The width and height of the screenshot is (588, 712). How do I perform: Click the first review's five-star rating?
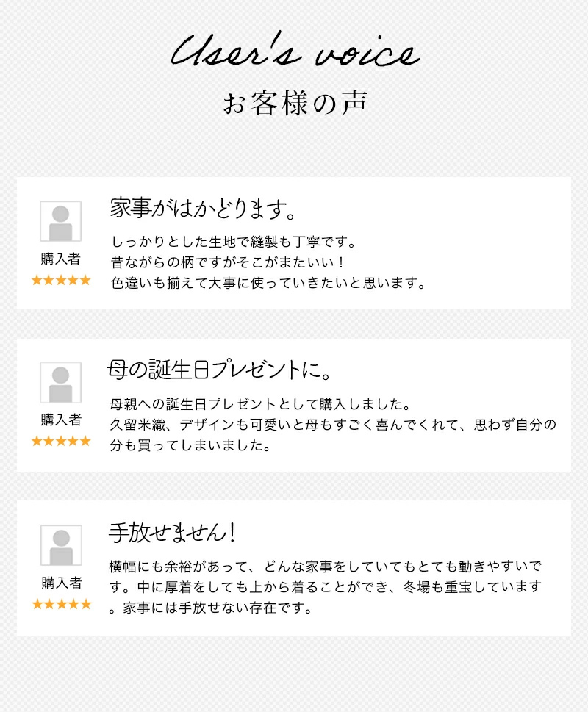pyautogui.click(x=61, y=280)
